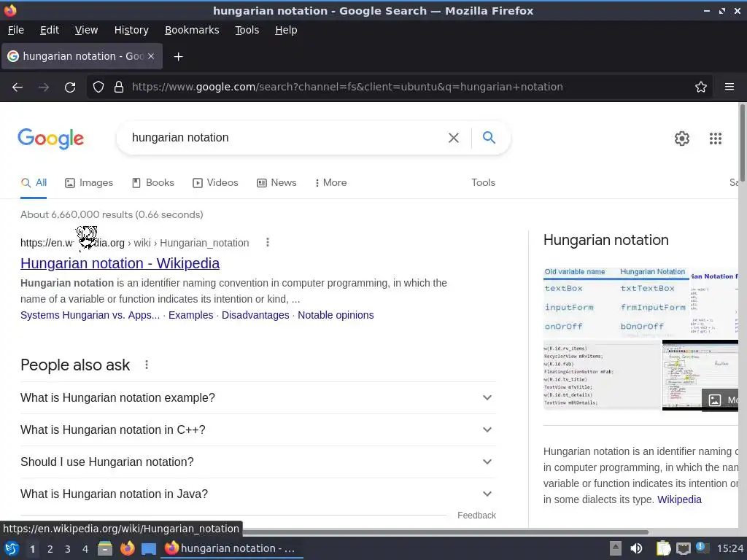
Task: Open the View menu
Action: tap(86, 30)
